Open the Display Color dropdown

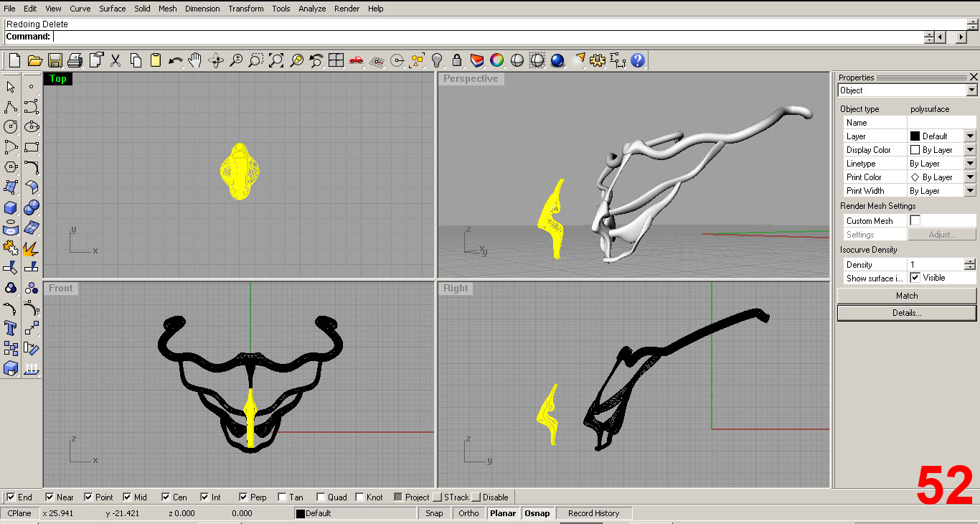(970, 149)
